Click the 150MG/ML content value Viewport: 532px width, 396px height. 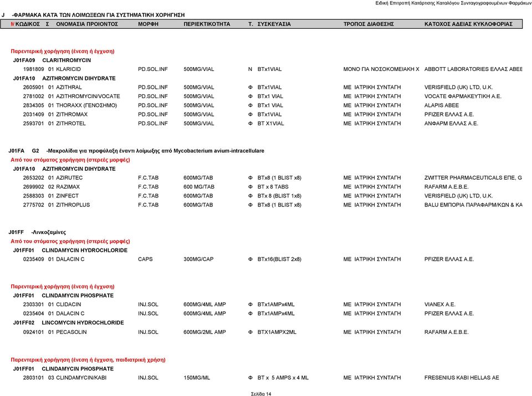click(x=197, y=378)
